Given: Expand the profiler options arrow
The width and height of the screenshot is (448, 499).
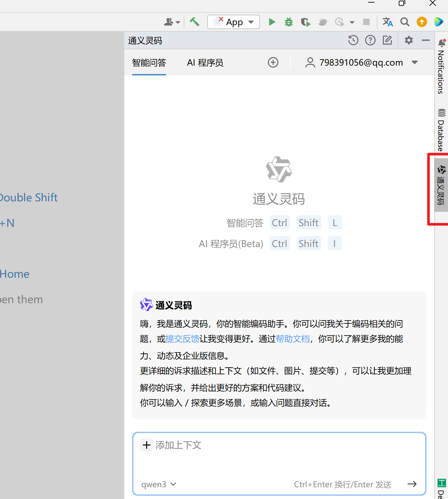Looking at the screenshot, I should point(352,22).
